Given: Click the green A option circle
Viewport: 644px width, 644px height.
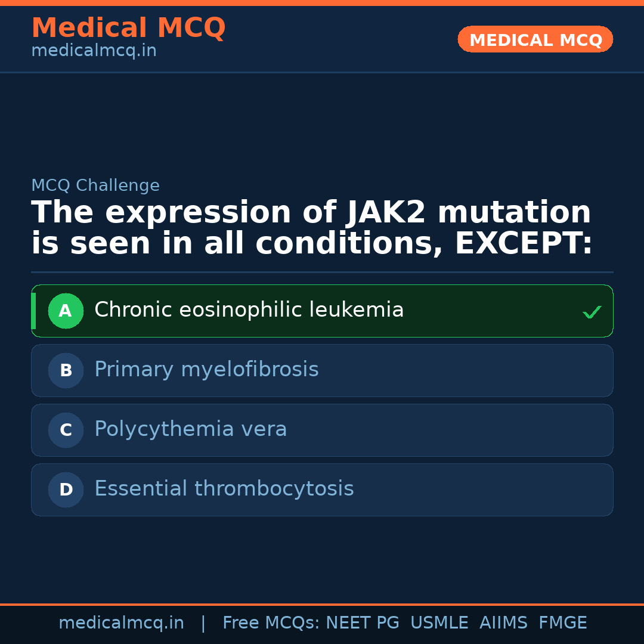Looking at the screenshot, I should pyautogui.click(x=66, y=311).
